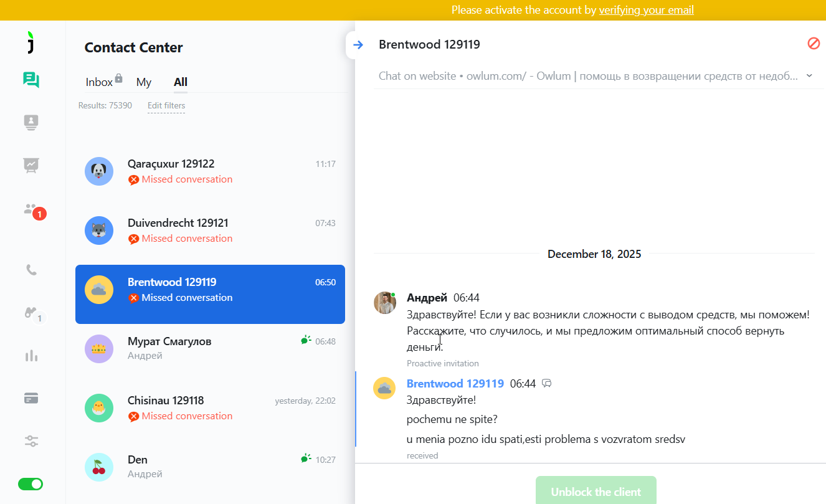
Task: Click the December 18, 2025 date separator
Action: pyautogui.click(x=594, y=254)
